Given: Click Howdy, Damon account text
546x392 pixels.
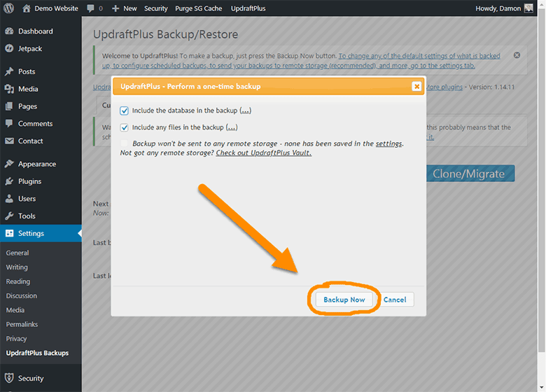Looking at the screenshot, I should coord(498,8).
